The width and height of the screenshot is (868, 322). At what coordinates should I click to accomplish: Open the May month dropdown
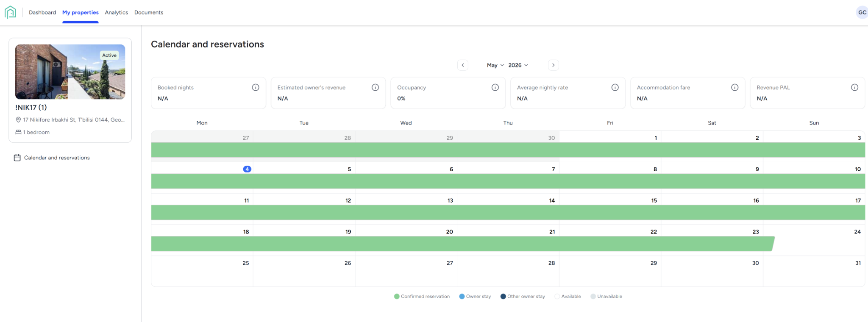pos(495,65)
